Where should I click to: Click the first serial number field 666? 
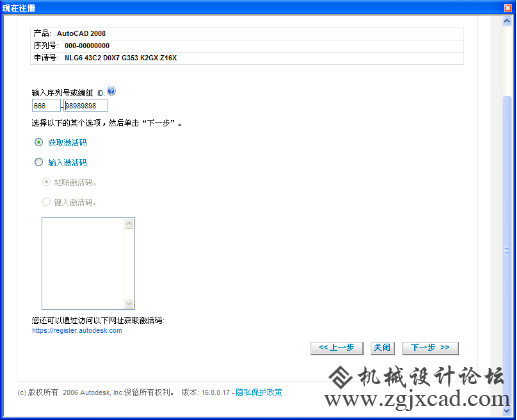pyautogui.click(x=46, y=106)
